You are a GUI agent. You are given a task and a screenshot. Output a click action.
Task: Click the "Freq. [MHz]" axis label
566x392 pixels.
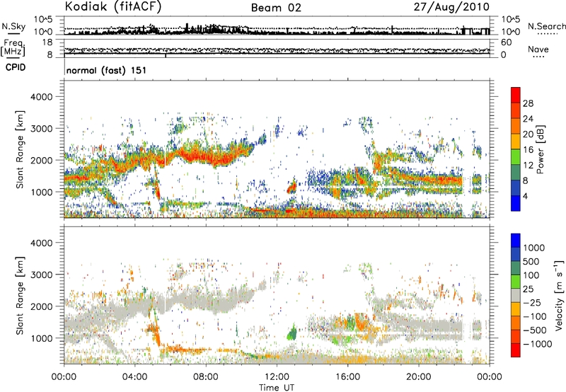(x=13, y=48)
